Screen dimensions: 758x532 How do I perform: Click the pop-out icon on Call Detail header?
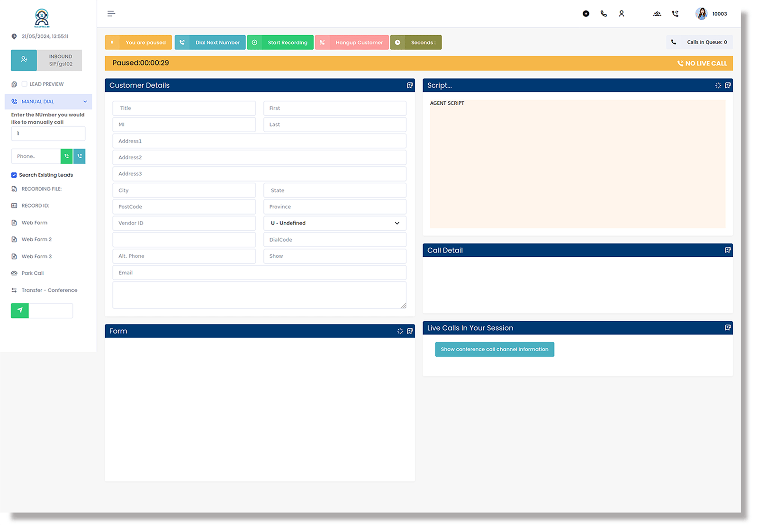728,250
